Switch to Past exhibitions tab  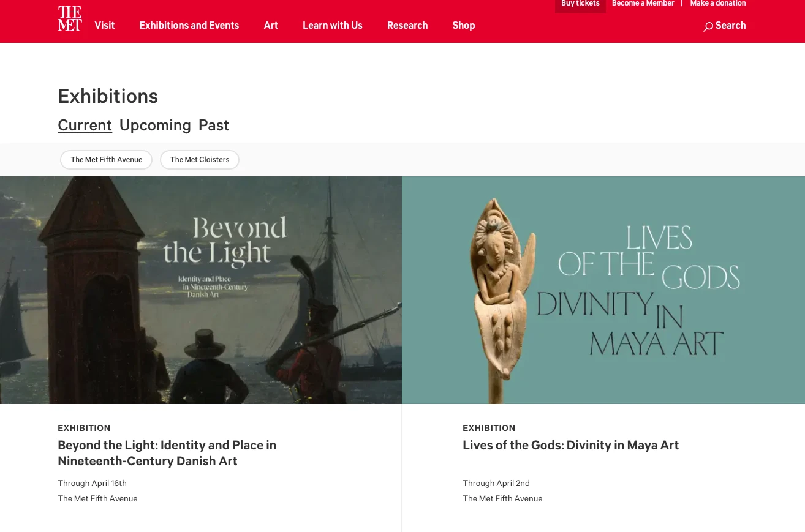click(x=214, y=125)
